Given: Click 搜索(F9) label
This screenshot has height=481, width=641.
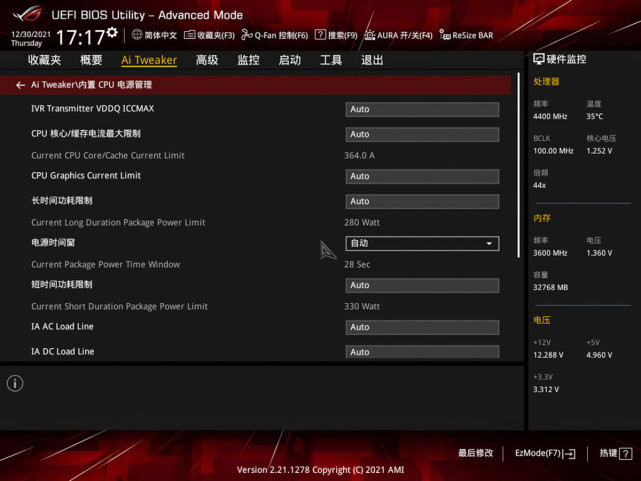Looking at the screenshot, I should point(343,36).
